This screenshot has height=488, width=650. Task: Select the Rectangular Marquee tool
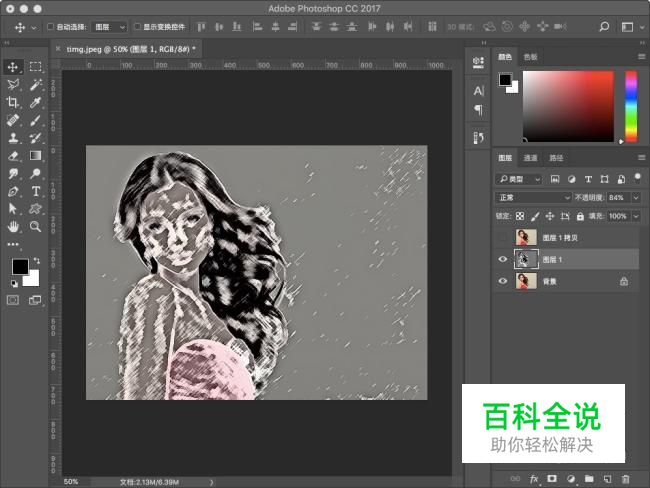pyautogui.click(x=35, y=66)
